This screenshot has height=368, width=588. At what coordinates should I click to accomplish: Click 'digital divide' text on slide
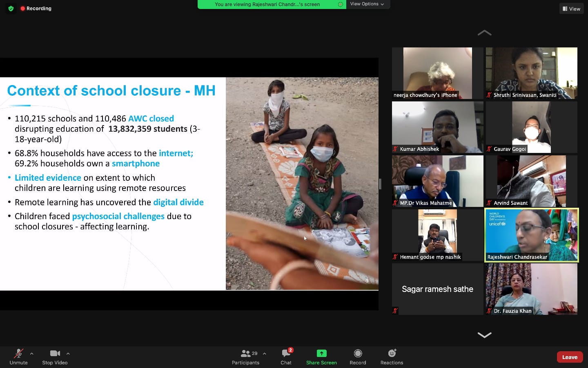pos(178,202)
